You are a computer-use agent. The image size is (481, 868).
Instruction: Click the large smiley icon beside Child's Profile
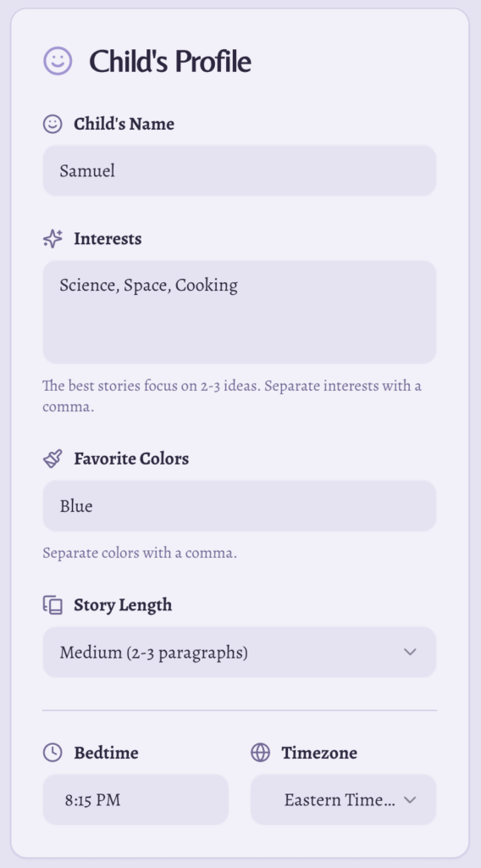point(58,60)
